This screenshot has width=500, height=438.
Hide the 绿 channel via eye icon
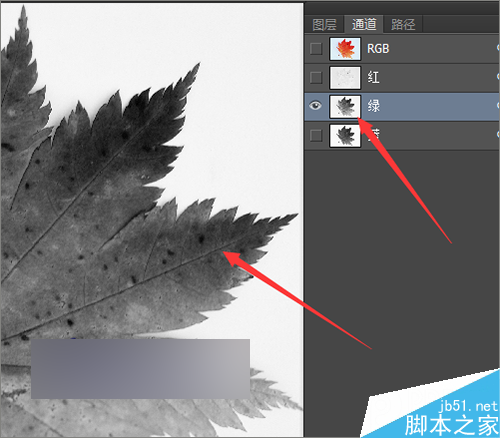click(315, 106)
